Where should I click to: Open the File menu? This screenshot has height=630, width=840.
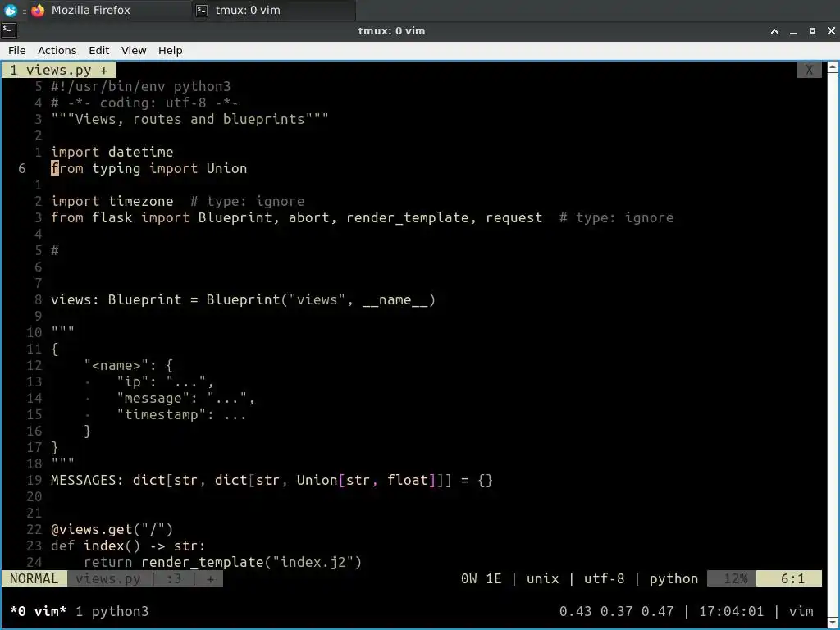16,50
